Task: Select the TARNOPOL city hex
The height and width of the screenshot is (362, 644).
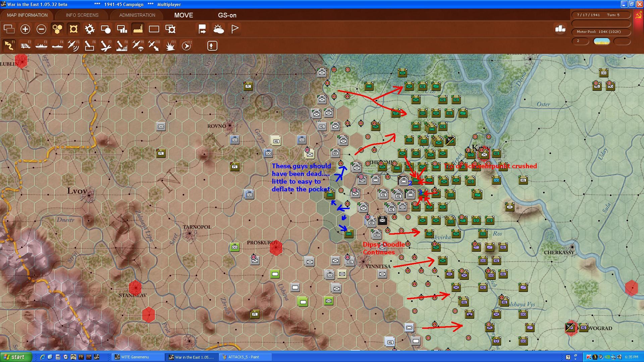Action: [189, 234]
